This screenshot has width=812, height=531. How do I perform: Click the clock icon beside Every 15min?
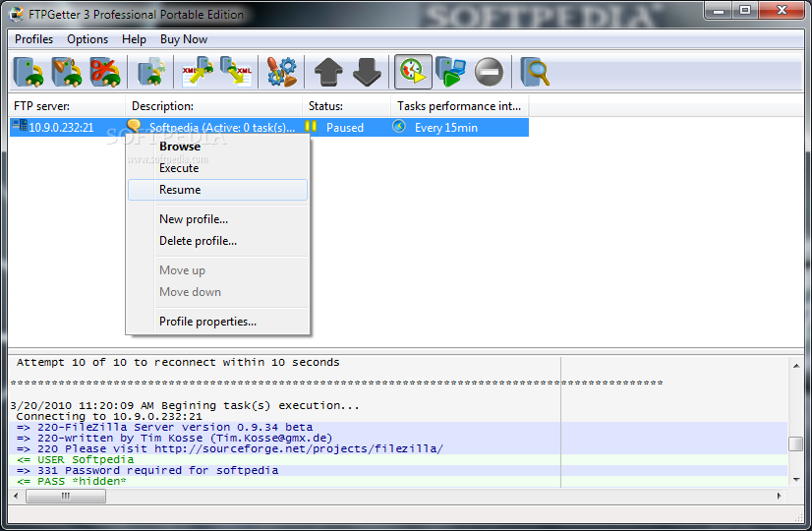pyautogui.click(x=399, y=126)
